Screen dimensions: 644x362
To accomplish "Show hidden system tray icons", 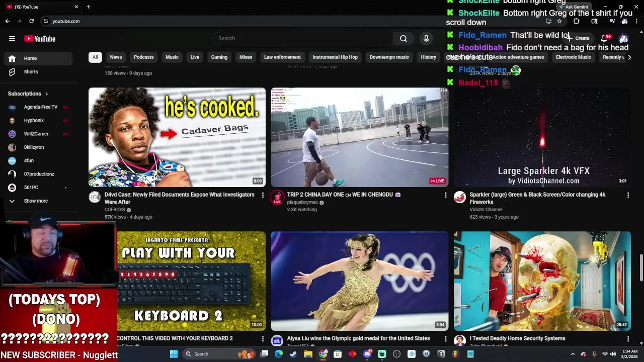I will coord(573,354).
